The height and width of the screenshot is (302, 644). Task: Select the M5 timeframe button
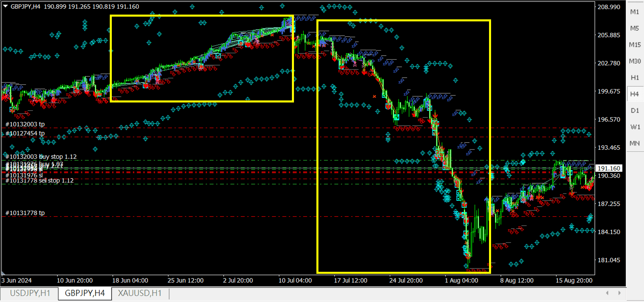tap(634, 28)
